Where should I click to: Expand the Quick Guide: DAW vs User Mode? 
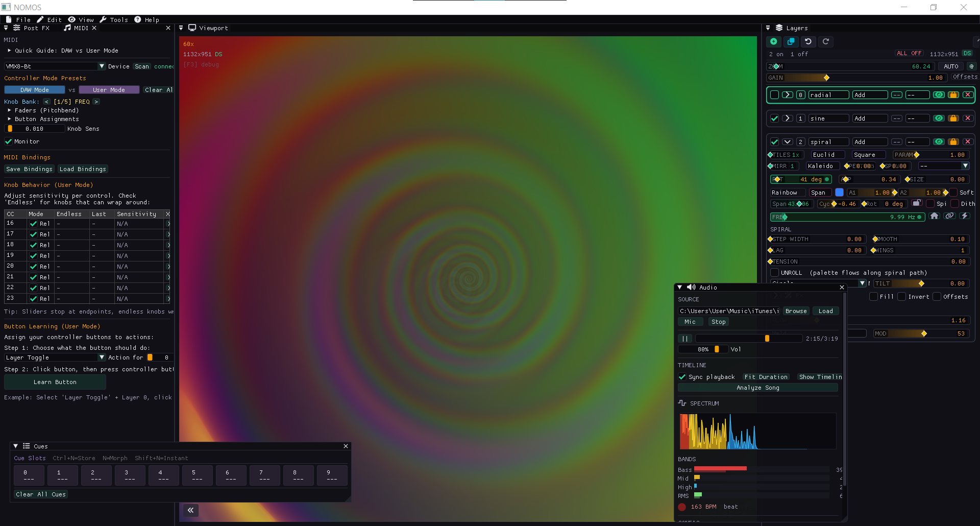click(x=9, y=51)
